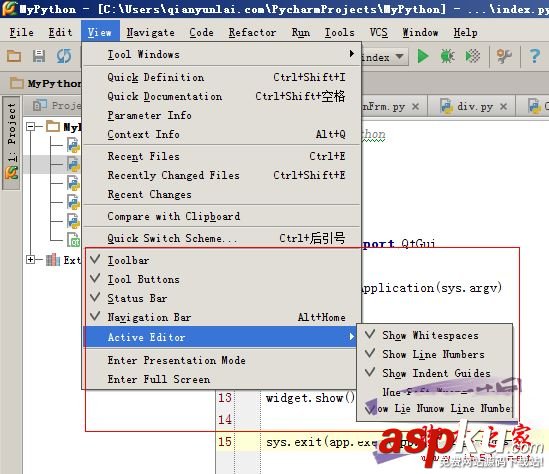The height and width of the screenshot is (474, 549).
Task: Click the PyCharm icon on the left tool strip
Action: [11, 173]
